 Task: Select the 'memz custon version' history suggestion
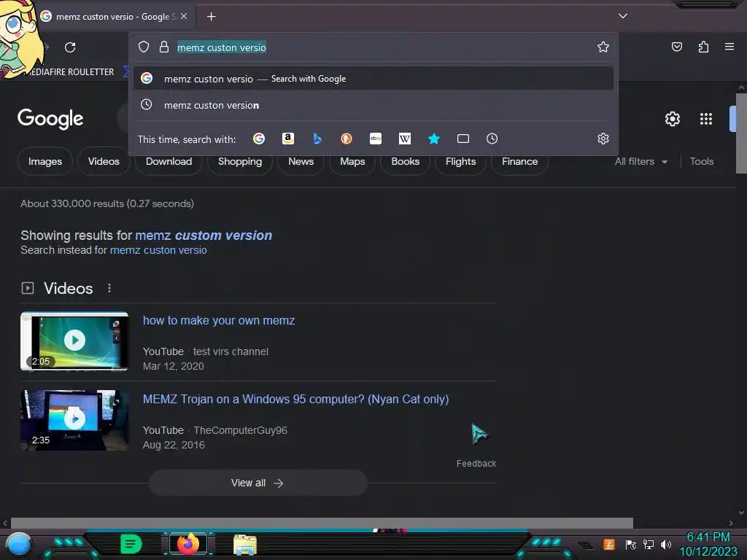pyautogui.click(x=373, y=105)
